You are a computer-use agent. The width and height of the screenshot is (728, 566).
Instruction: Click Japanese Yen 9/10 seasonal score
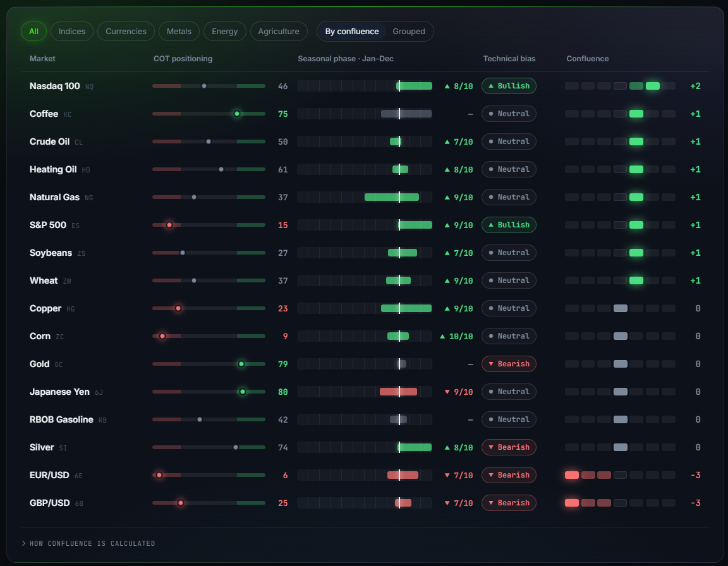click(x=459, y=392)
